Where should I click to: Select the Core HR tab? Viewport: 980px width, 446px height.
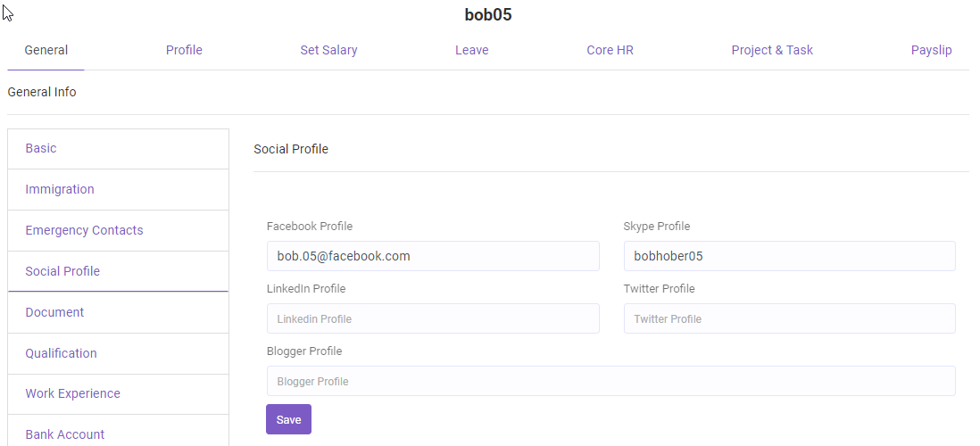point(610,50)
